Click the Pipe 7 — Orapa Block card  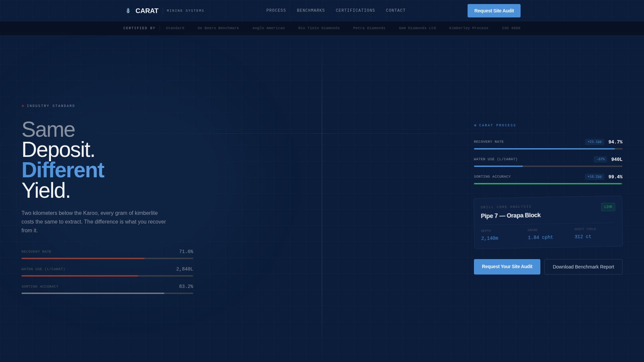tap(548, 222)
